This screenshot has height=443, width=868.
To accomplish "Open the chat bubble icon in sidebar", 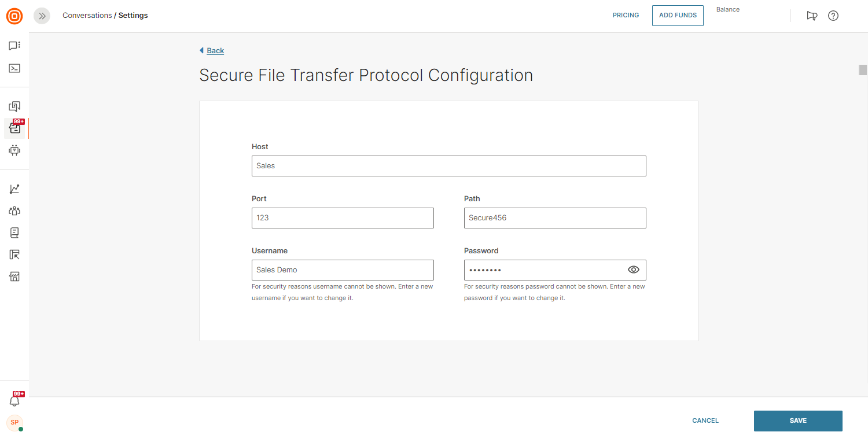I will click(x=14, y=46).
